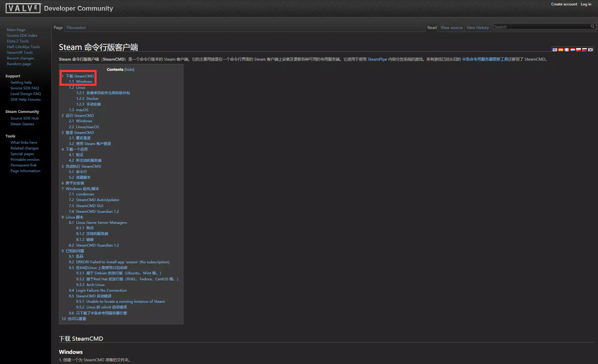Choose the Dutch flag language icon

(x=573, y=50)
